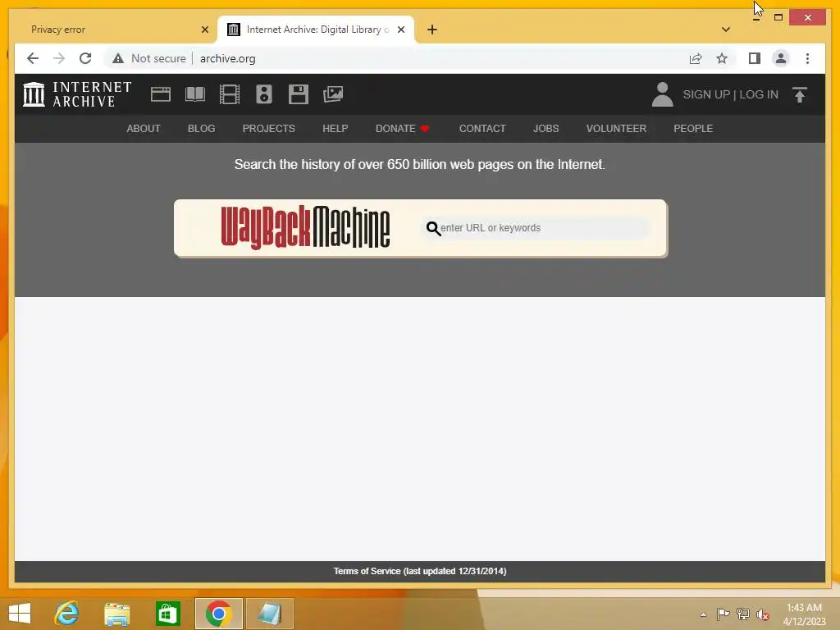The height and width of the screenshot is (630, 840).
Task: Open the Chrome profile avatar
Action: tap(781, 58)
